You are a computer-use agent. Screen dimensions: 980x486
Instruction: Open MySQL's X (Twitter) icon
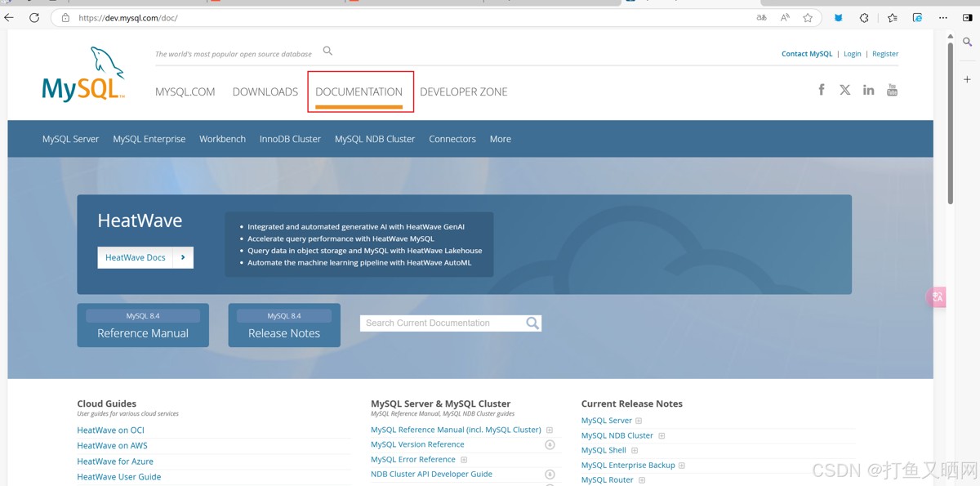coord(845,90)
